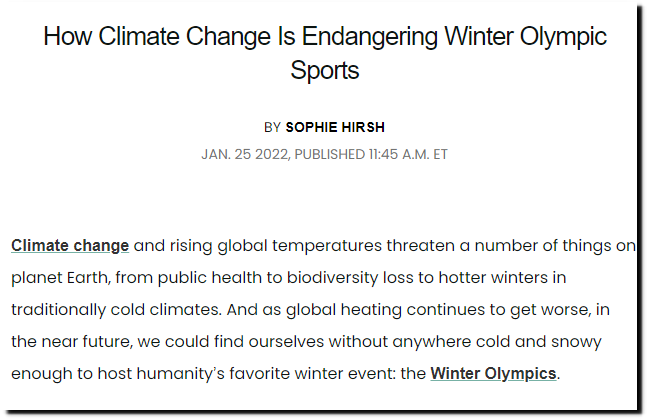The width and height of the screenshot is (647, 420).
Task: Click the Jan. 25 2022 publish date
Action: 244,154
